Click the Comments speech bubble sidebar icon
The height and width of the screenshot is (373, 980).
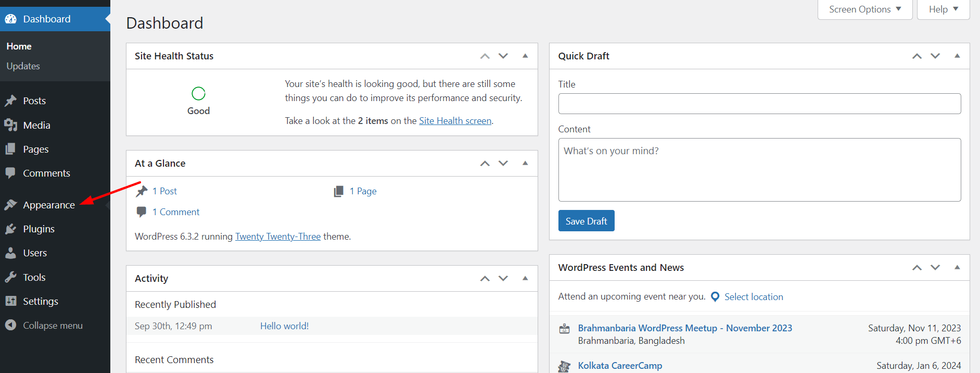coord(10,173)
